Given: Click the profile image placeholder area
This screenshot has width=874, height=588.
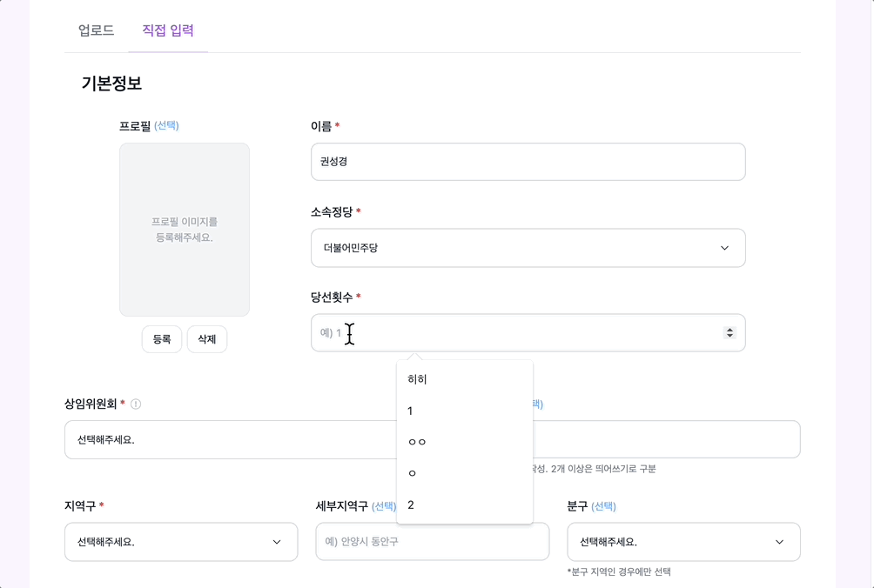Looking at the screenshot, I should coord(184,230).
